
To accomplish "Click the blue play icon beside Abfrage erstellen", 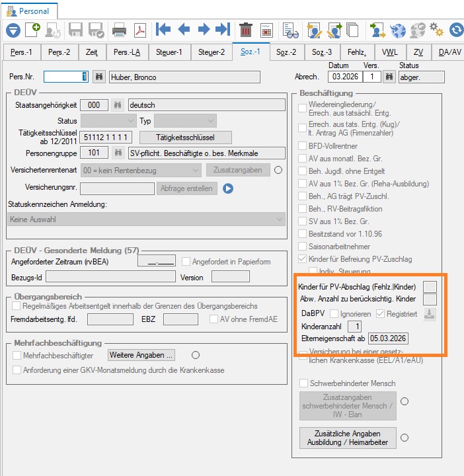I will coord(228,188).
